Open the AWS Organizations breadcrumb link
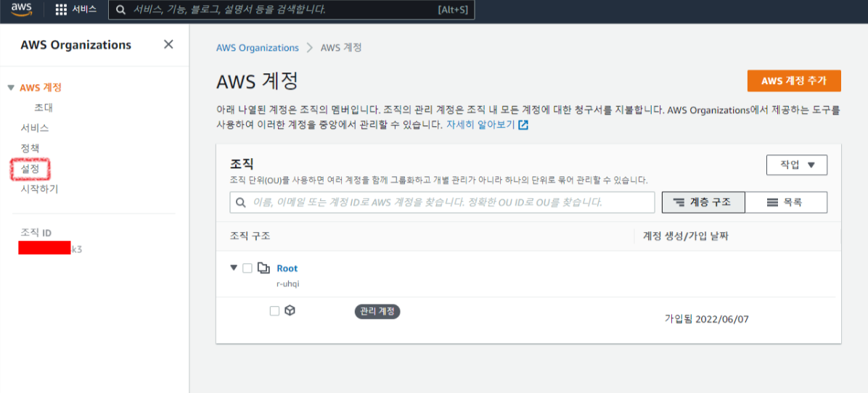Image resolution: width=868 pixels, height=393 pixels. tap(257, 48)
